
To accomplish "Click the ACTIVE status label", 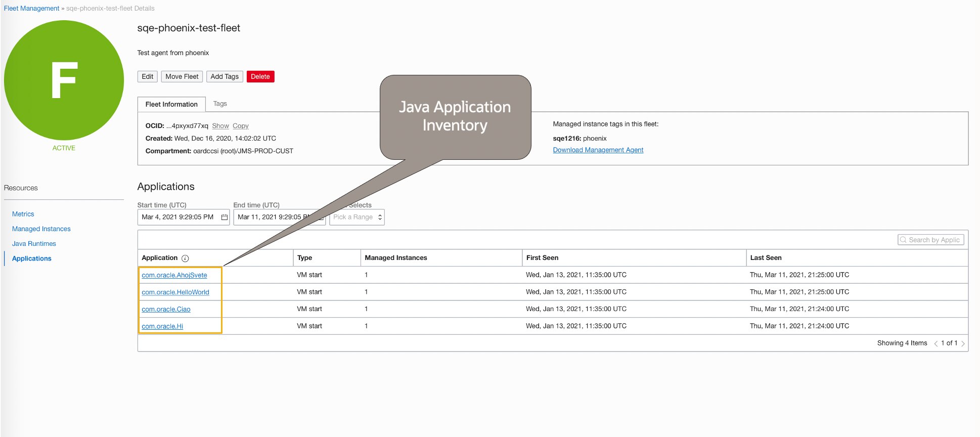I will point(64,148).
